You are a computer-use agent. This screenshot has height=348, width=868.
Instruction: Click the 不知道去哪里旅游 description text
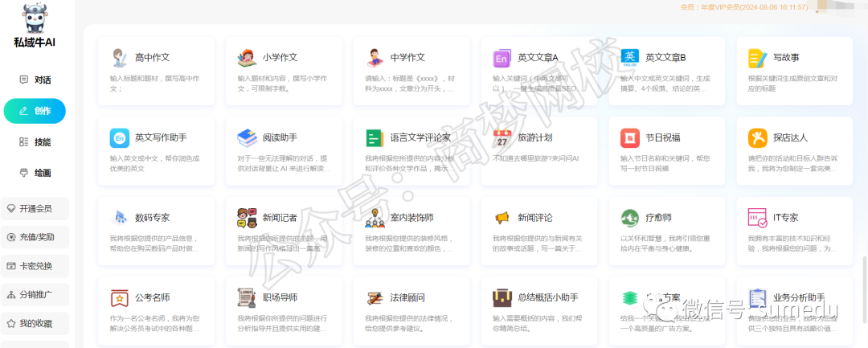tap(535, 158)
